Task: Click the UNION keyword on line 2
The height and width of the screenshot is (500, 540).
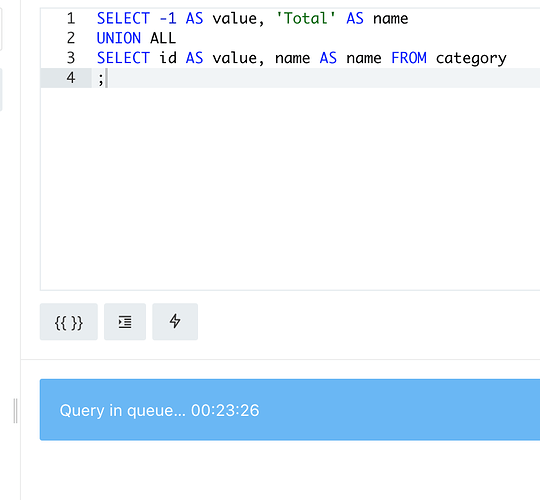Action: pyautogui.click(x=119, y=38)
